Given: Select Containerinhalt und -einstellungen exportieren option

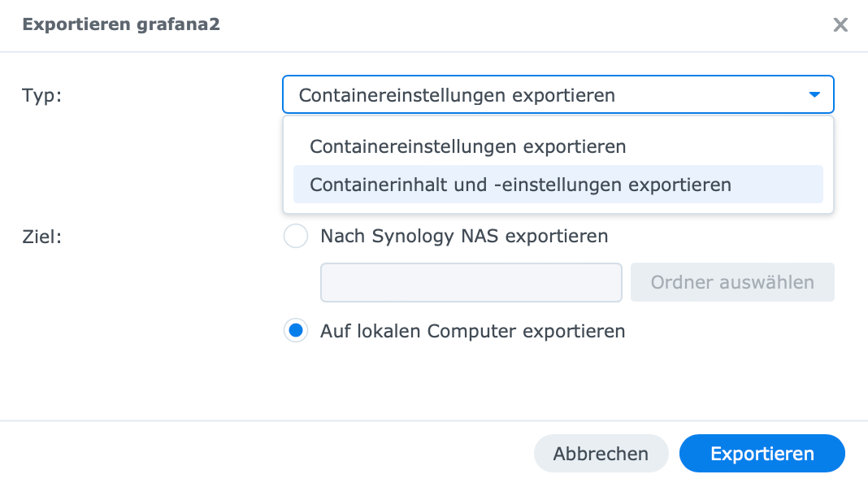Looking at the screenshot, I should (x=520, y=185).
